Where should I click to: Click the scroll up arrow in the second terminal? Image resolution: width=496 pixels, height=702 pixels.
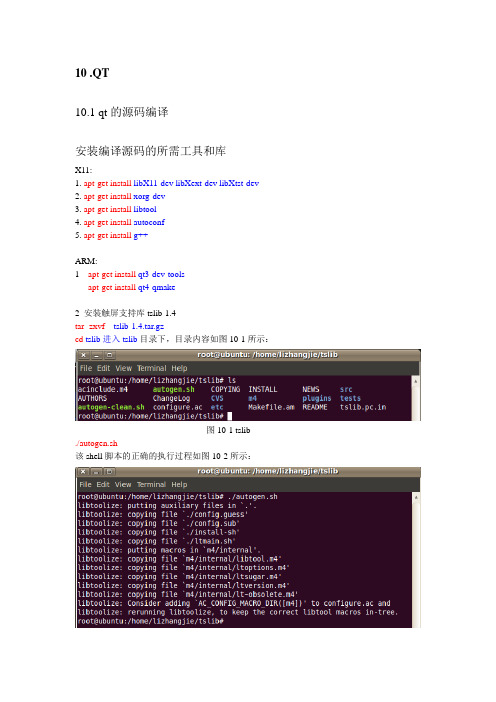pos(416,497)
